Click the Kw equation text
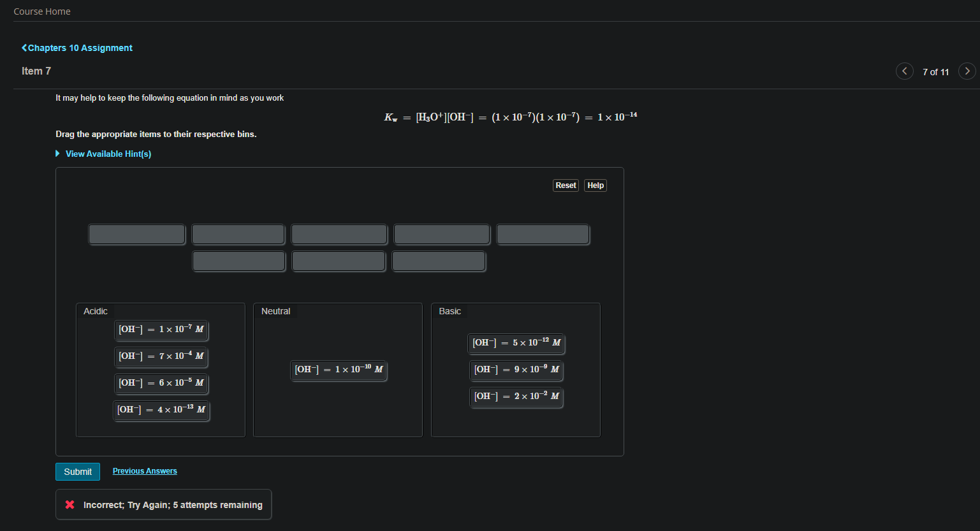Screen dimensions: 980x531 [510, 117]
